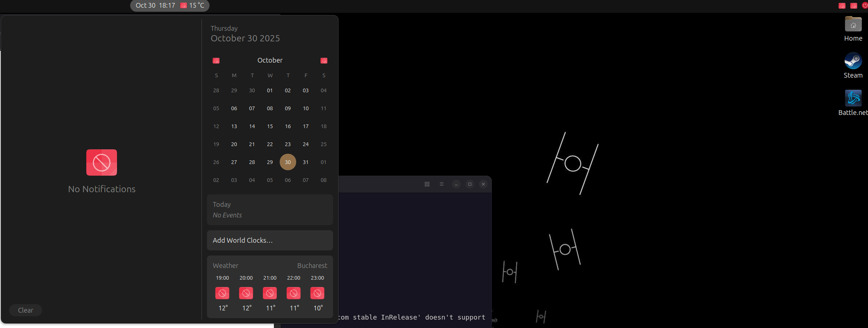Click Add World Clocks button
Viewport: 868px width, 328px height.
pos(270,241)
